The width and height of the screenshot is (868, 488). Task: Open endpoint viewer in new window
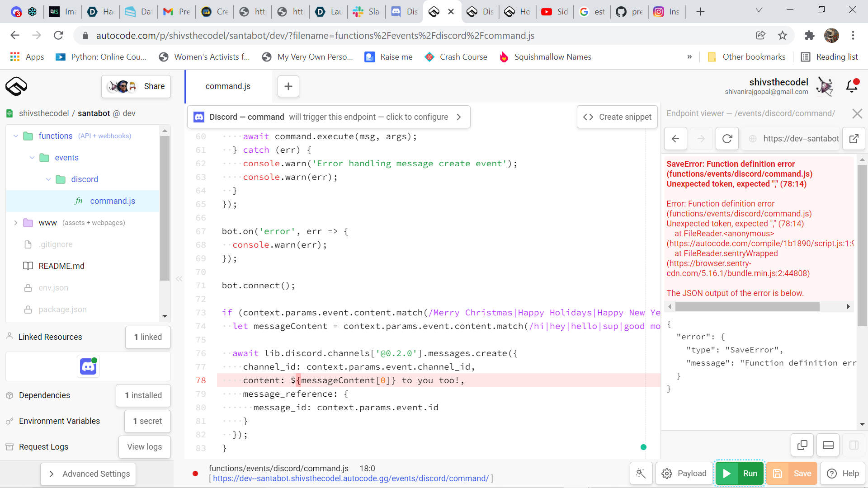(854, 139)
